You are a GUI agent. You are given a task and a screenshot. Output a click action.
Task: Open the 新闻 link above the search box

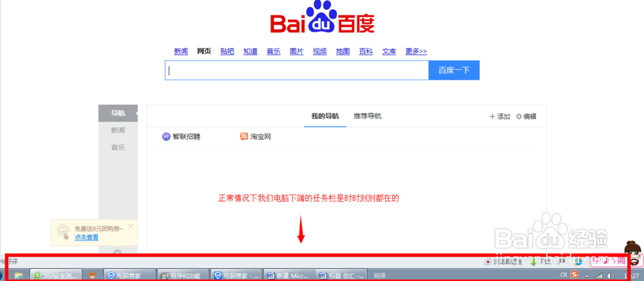pyautogui.click(x=181, y=51)
